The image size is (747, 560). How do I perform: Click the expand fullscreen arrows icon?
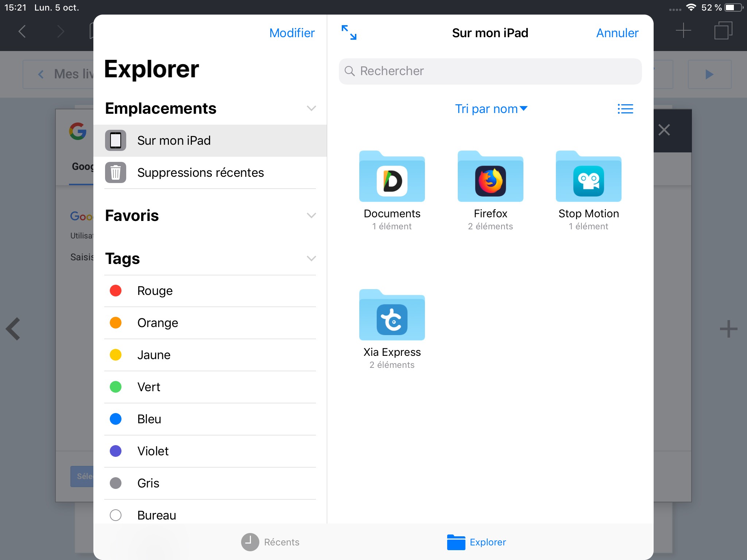tap(349, 32)
